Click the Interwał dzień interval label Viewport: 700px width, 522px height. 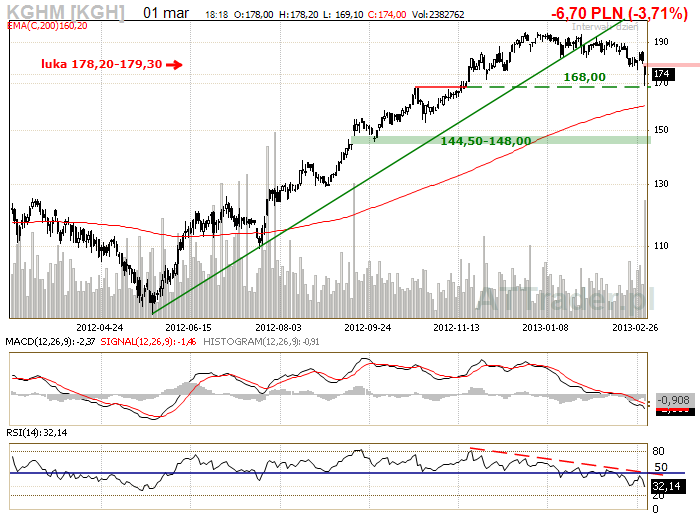605,27
